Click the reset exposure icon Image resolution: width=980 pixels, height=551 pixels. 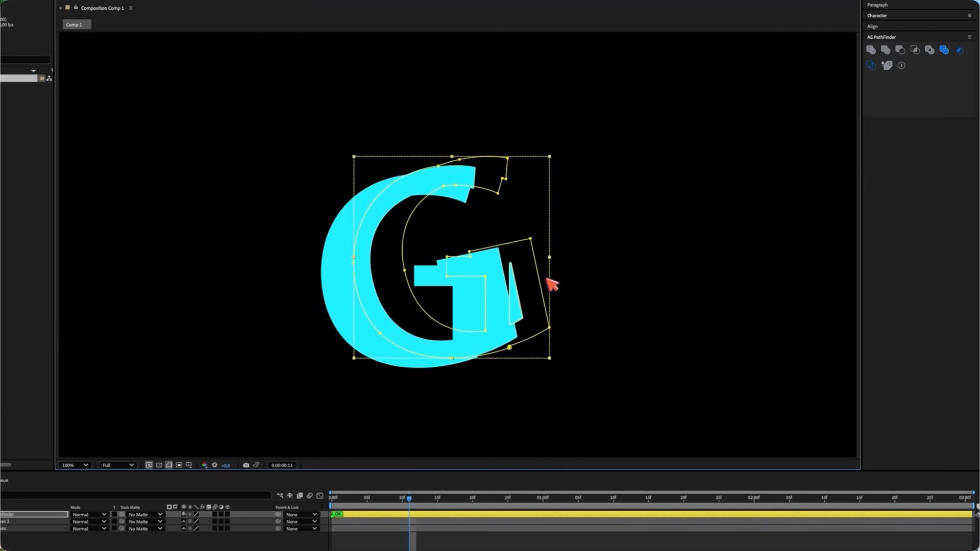(214, 465)
